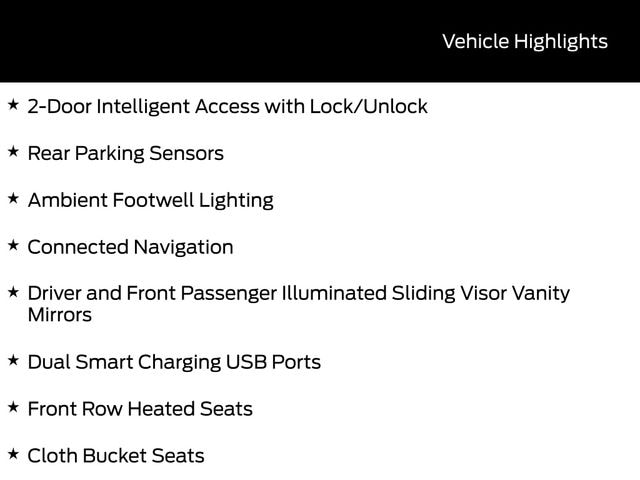Click the Ambient Footwell Lighting text
Image resolution: width=640 pixels, height=480 pixels.
tap(150, 200)
